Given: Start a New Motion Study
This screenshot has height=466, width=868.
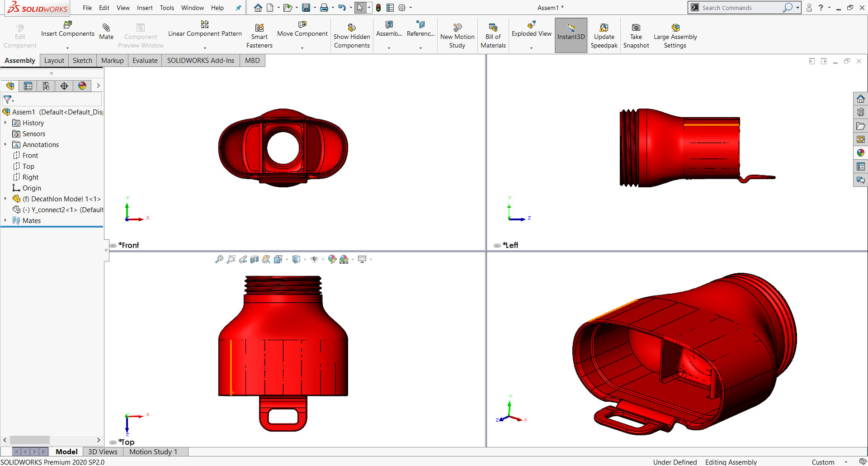Looking at the screenshot, I should point(457,36).
